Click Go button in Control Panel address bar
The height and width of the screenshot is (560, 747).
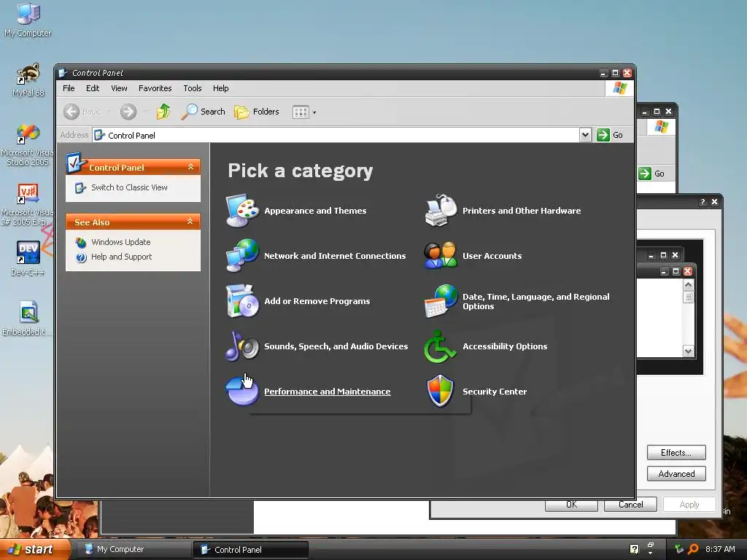click(611, 135)
